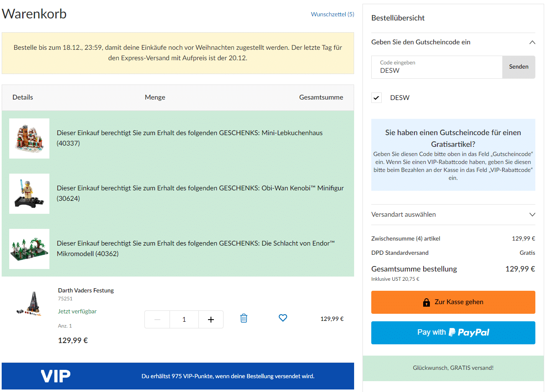This screenshot has height=392, width=550.
Task: Click the Gratisartikel coupon info heading
Action: tap(453, 138)
